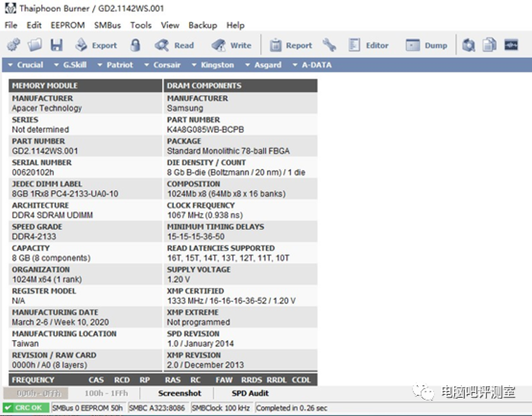Click the DRAM COMPONENTS column header

click(x=240, y=86)
